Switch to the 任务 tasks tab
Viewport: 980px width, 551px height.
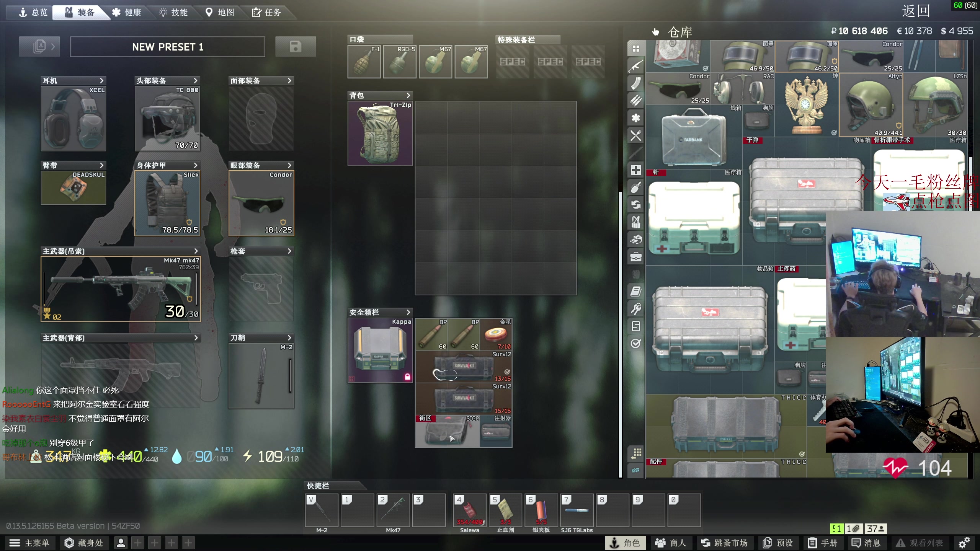tap(267, 12)
